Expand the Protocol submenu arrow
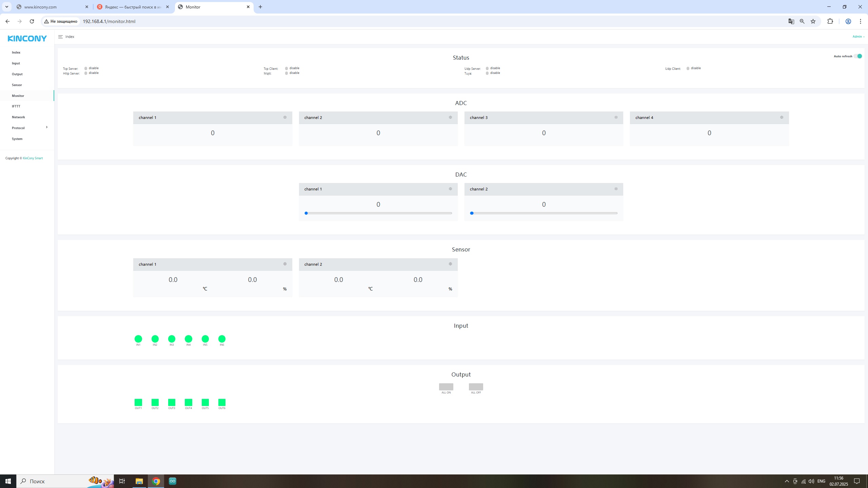 point(46,127)
